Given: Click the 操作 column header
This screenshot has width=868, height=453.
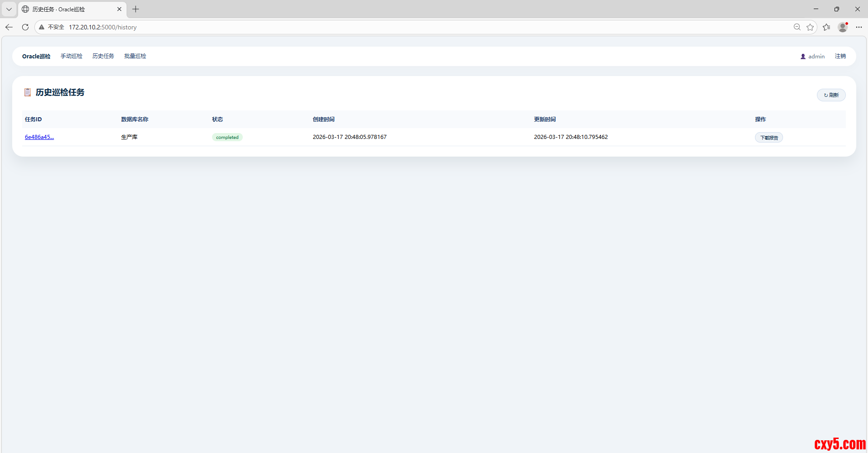Looking at the screenshot, I should point(760,119).
